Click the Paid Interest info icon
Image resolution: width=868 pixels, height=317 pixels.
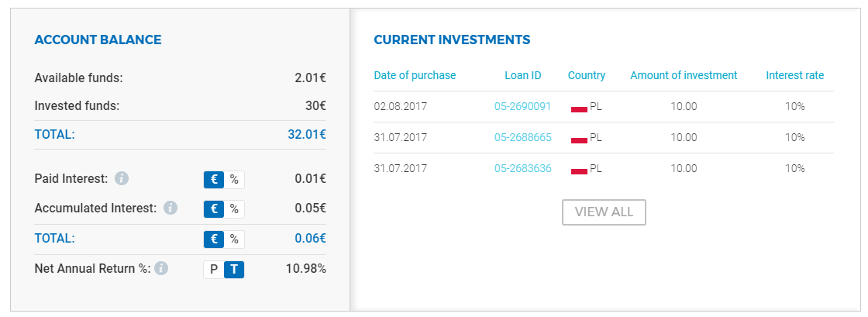[122, 179]
